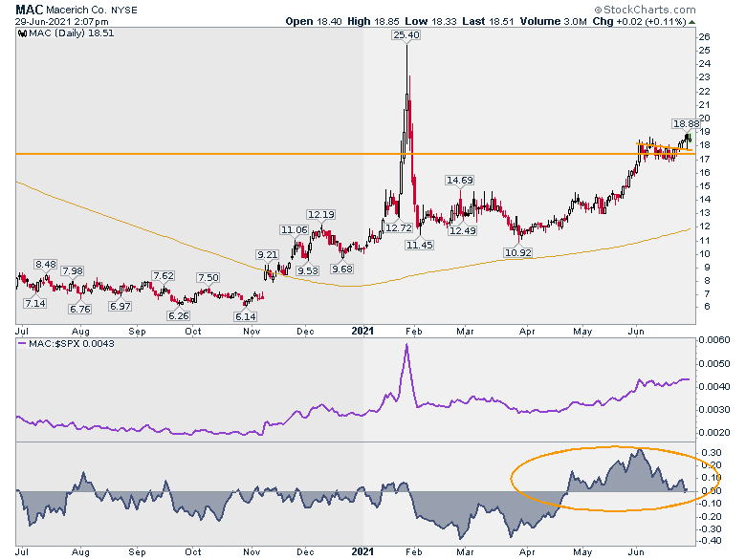746x560 pixels.
Task: Click the -0.30 tick on oscillator axis
Action: [x=710, y=529]
